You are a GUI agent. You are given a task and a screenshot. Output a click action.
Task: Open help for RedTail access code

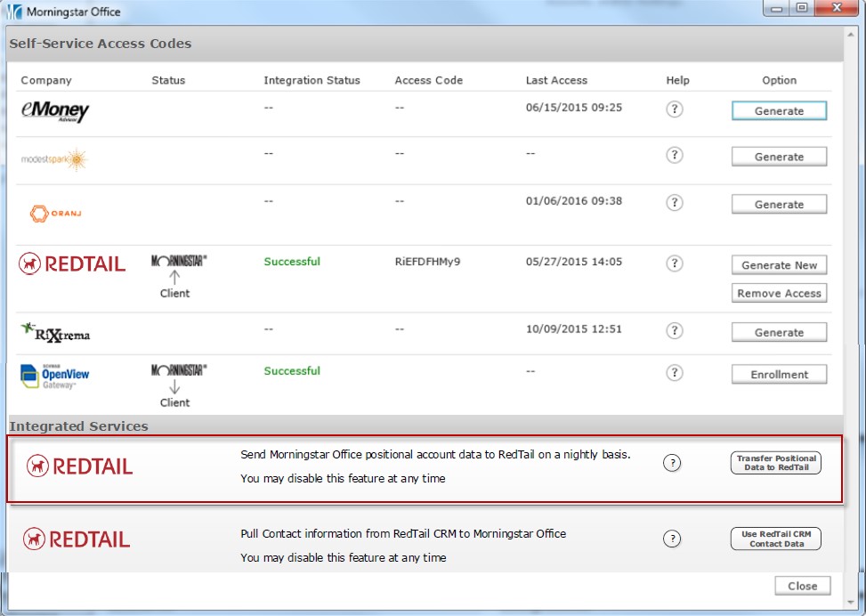tap(675, 263)
